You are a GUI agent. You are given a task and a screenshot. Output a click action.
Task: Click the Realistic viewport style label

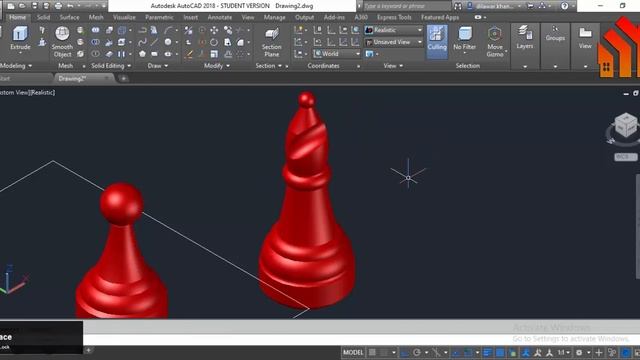tap(42, 93)
